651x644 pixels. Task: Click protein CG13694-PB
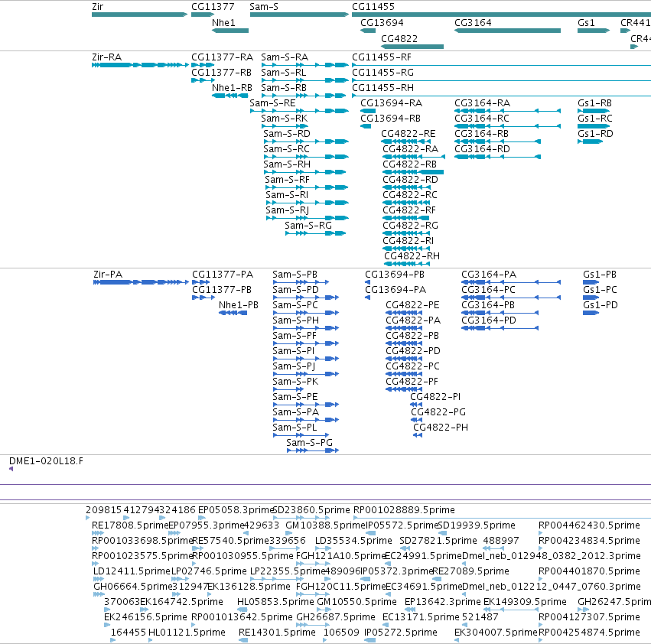(x=367, y=282)
